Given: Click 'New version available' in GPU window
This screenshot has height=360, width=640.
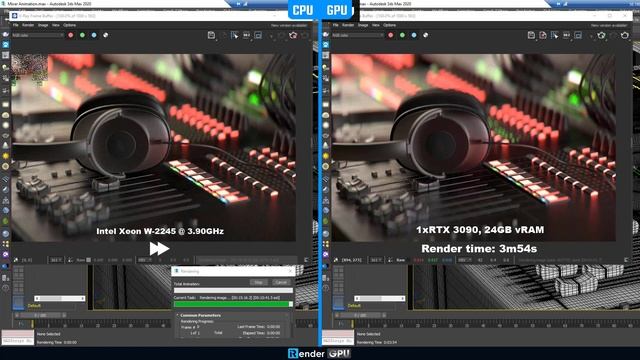Looking at the screenshot, I should click(609, 25).
